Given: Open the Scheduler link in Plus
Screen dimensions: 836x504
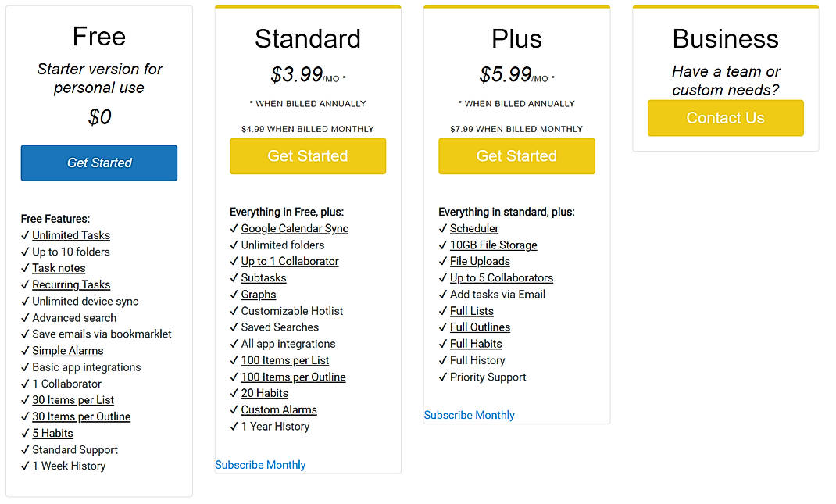Looking at the screenshot, I should pyautogui.click(x=472, y=228).
